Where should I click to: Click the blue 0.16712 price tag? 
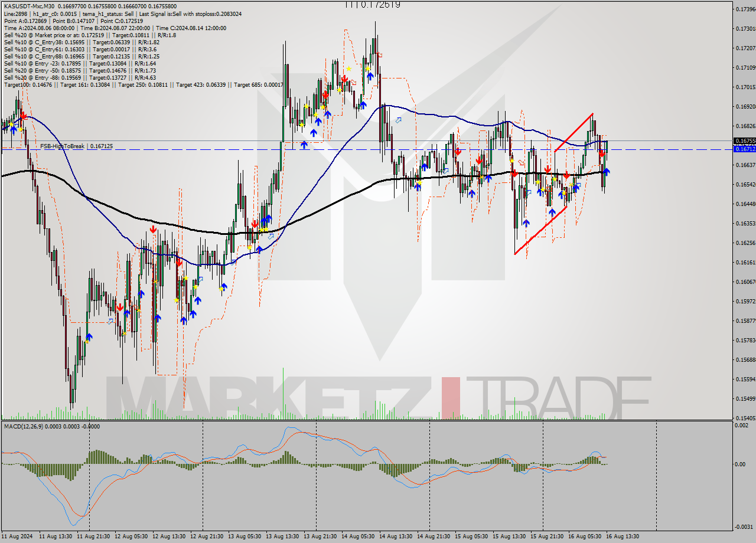744,149
